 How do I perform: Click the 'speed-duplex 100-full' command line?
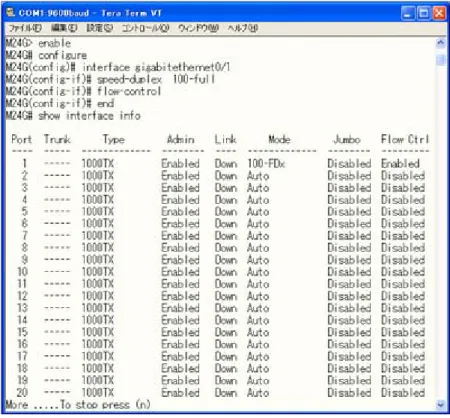(110, 79)
